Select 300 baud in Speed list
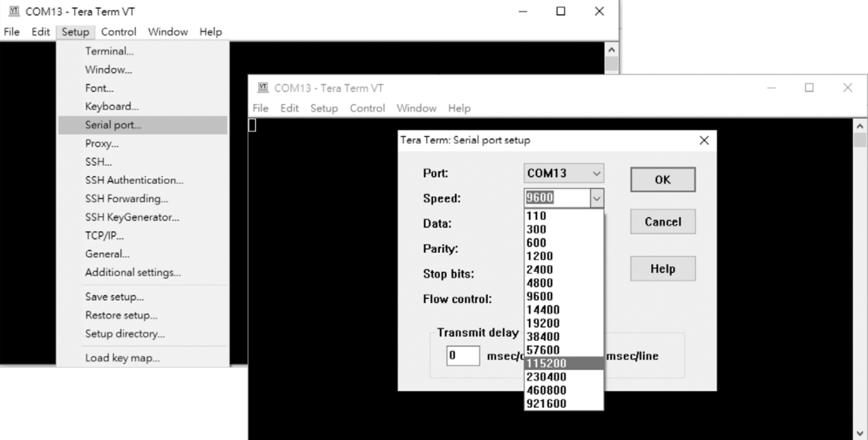 pyautogui.click(x=564, y=229)
